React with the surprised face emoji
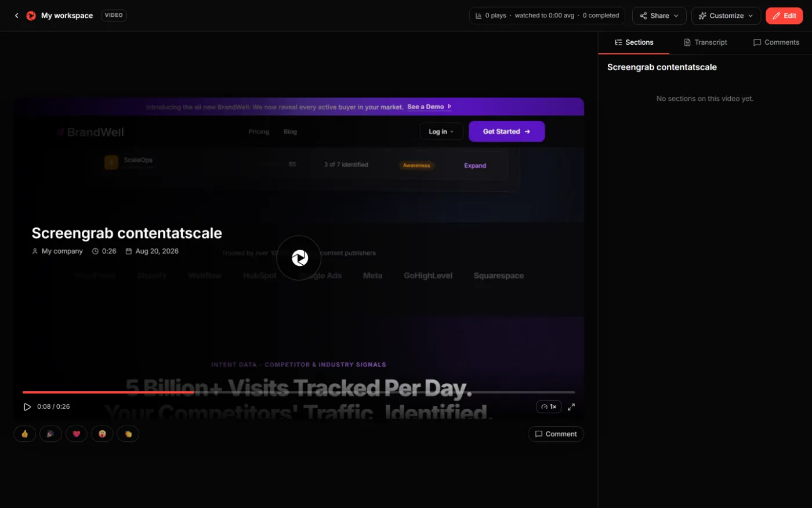Screen dimensions: 812x508 point(102,434)
